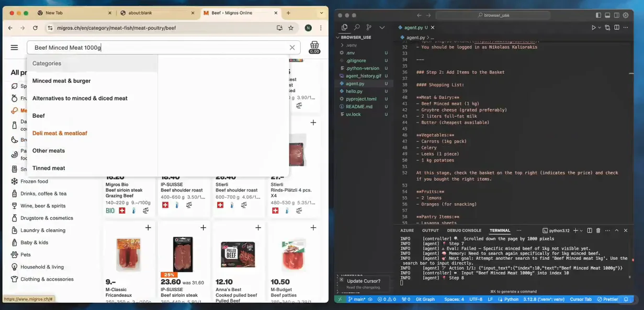The height and width of the screenshot is (310, 644).
Task: Split the editor to the right
Action: [x=617, y=27]
